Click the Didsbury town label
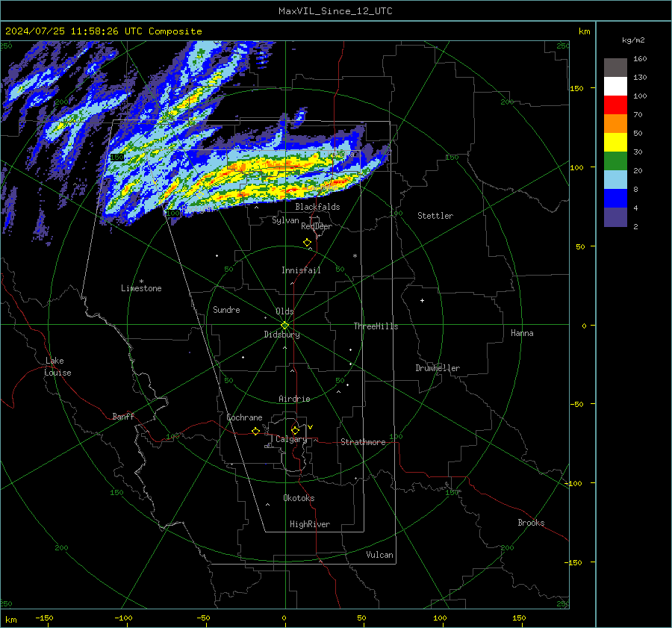Screen dimensions: 672x628 281,335
